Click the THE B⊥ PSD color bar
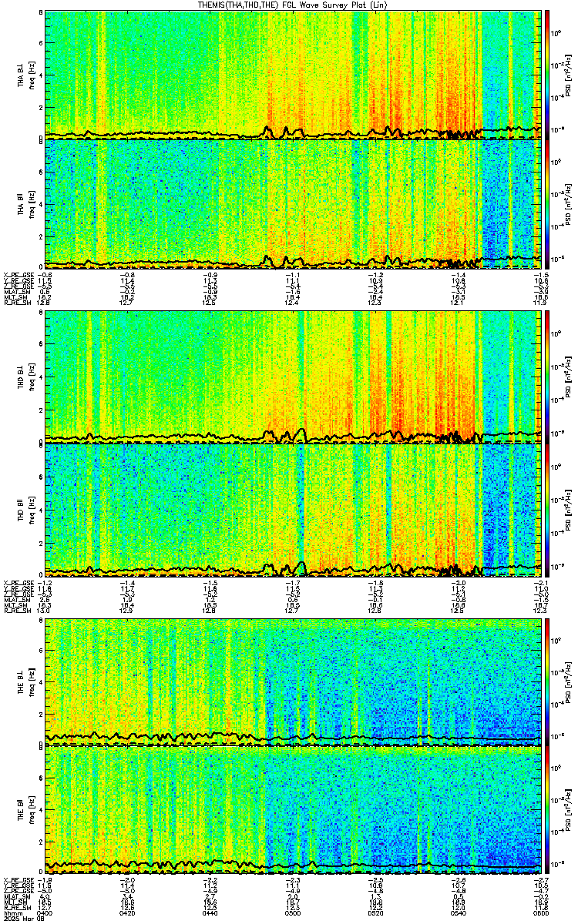The height and width of the screenshot is (924, 578). click(548, 683)
